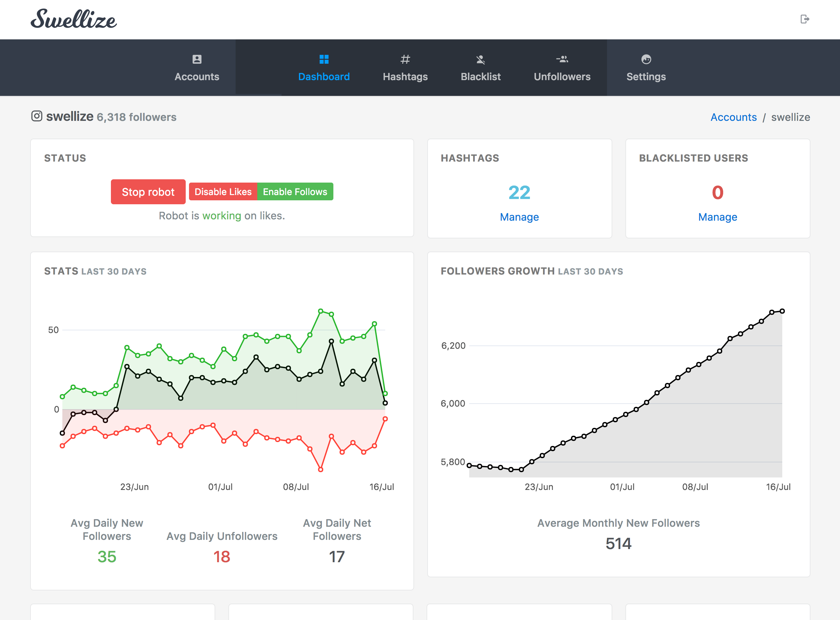Click the Instagram icon beside swellize
The width and height of the screenshot is (840, 620).
coord(37,116)
